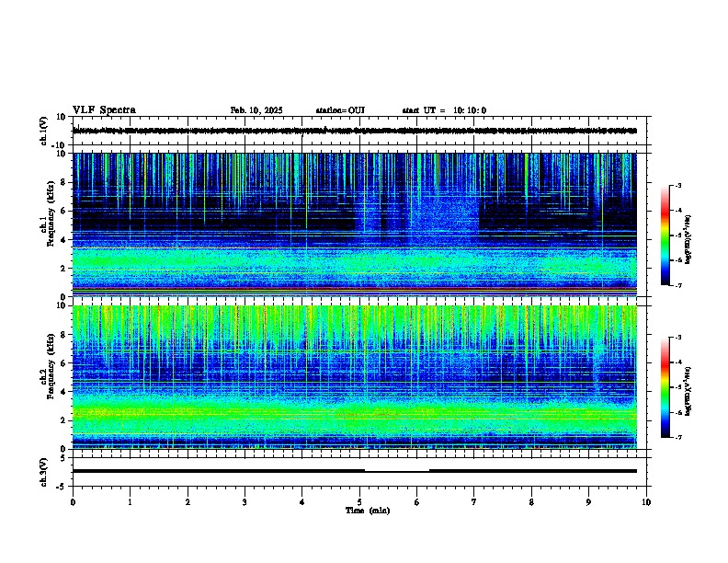The image size is (728, 563).
Task: Click the red horizontal band in ch.1 spectrogram
Action: pos(355,289)
